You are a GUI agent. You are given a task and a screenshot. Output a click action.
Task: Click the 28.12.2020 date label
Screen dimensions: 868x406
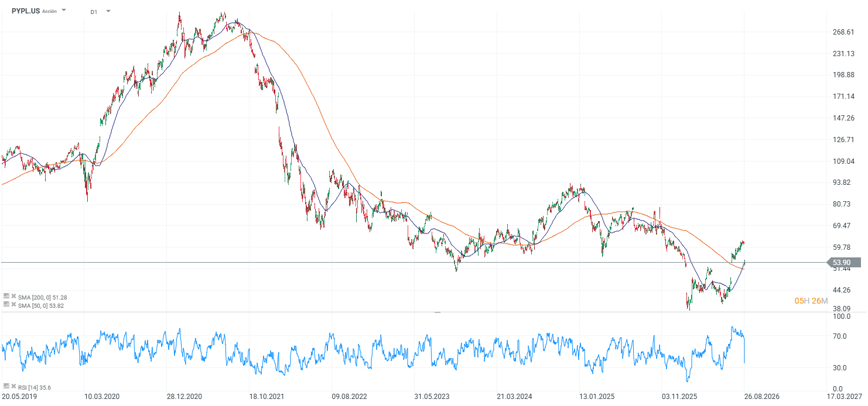184,397
